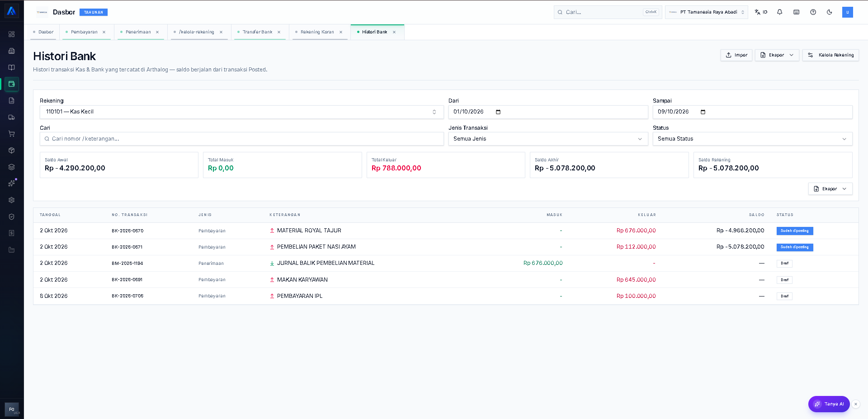The width and height of the screenshot is (868, 419).
Task: Click the MAKAN KARYAWAN description row
Action: tap(302, 280)
